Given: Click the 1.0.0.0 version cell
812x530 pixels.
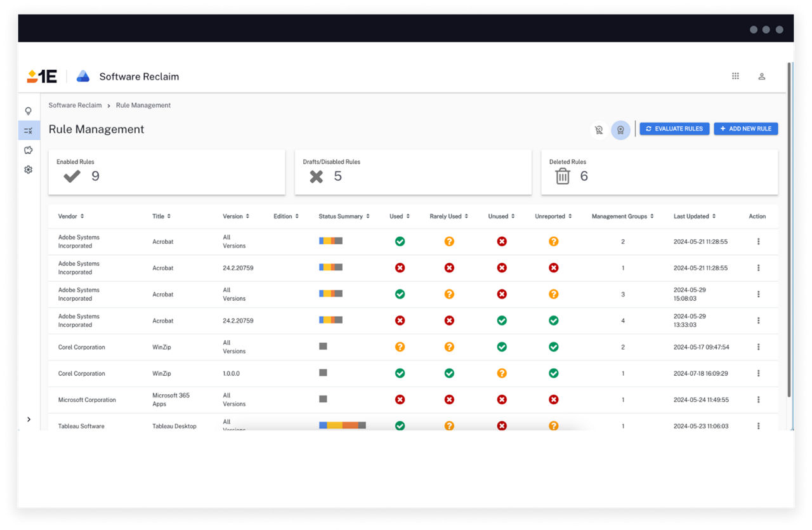Looking at the screenshot, I should pyautogui.click(x=232, y=374).
